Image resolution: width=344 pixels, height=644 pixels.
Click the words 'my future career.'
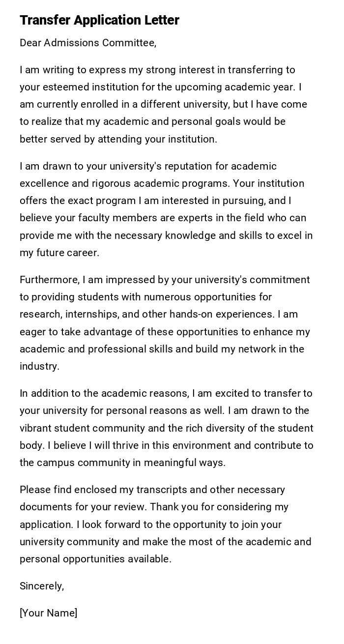point(59,253)
